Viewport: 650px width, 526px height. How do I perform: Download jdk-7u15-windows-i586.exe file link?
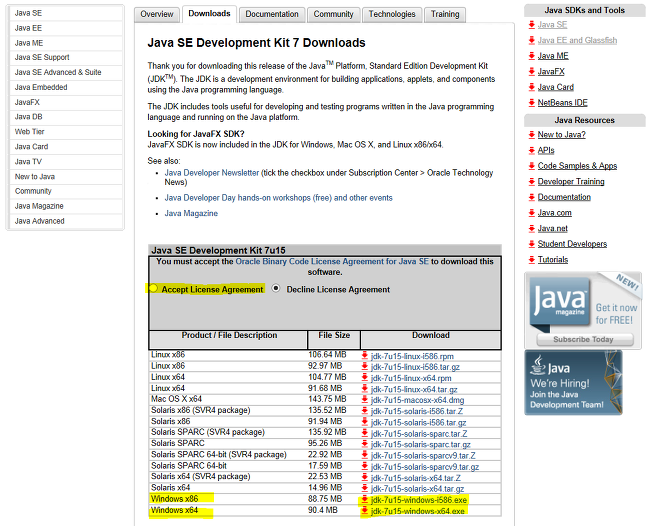click(x=419, y=500)
